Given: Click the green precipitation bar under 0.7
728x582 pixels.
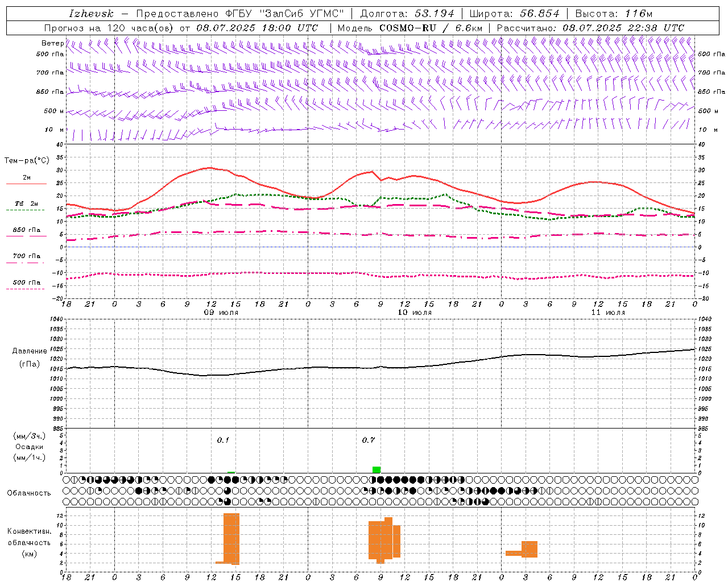Looking at the screenshot, I should click(377, 469).
